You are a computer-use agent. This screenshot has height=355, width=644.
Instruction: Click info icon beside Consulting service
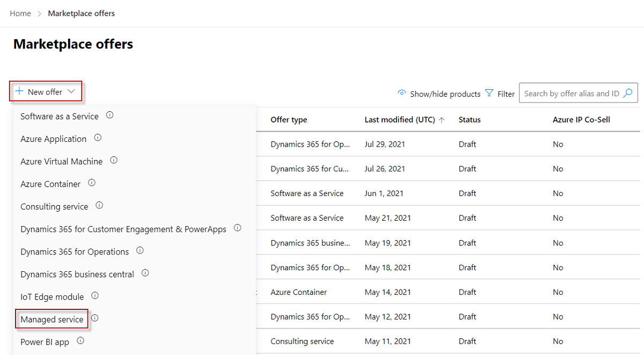(99, 205)
